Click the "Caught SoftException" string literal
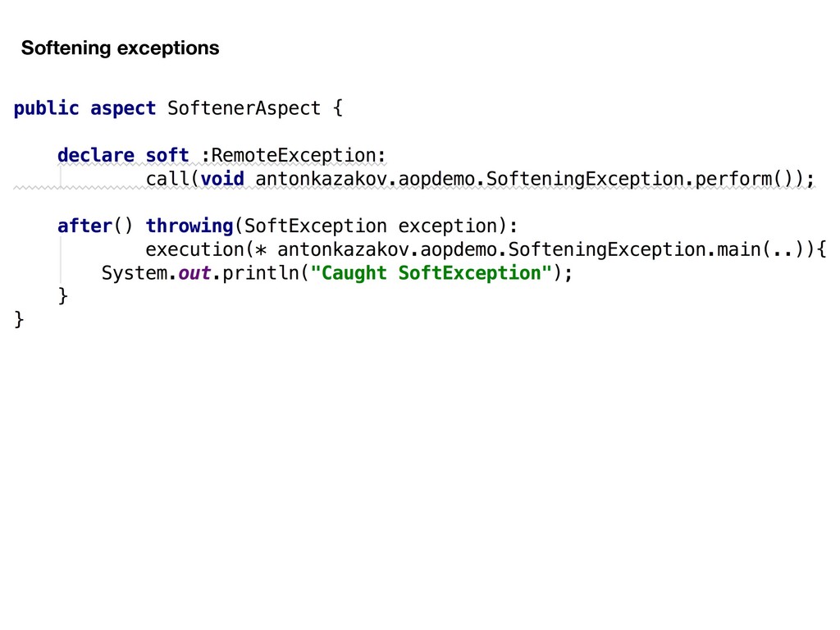 (431, 273)
